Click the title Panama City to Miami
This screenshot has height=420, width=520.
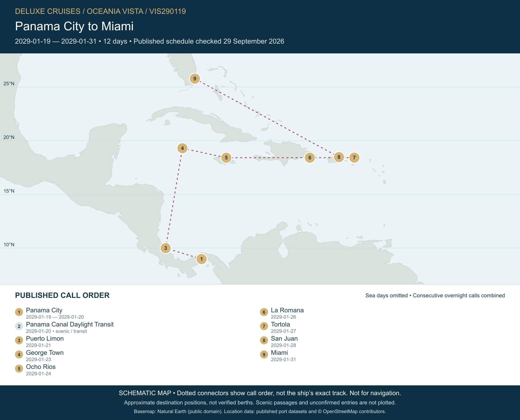(x=74, y=26)
